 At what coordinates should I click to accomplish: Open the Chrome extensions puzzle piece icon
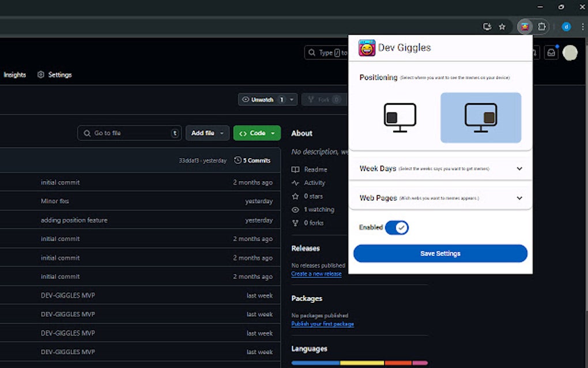[x=541, y=27]
